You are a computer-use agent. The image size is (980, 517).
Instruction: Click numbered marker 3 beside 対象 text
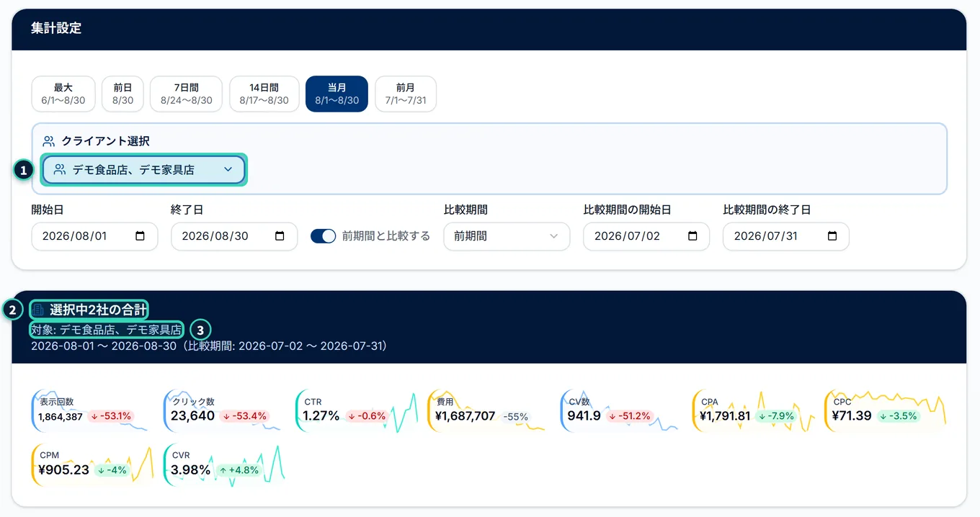(201, 330)
